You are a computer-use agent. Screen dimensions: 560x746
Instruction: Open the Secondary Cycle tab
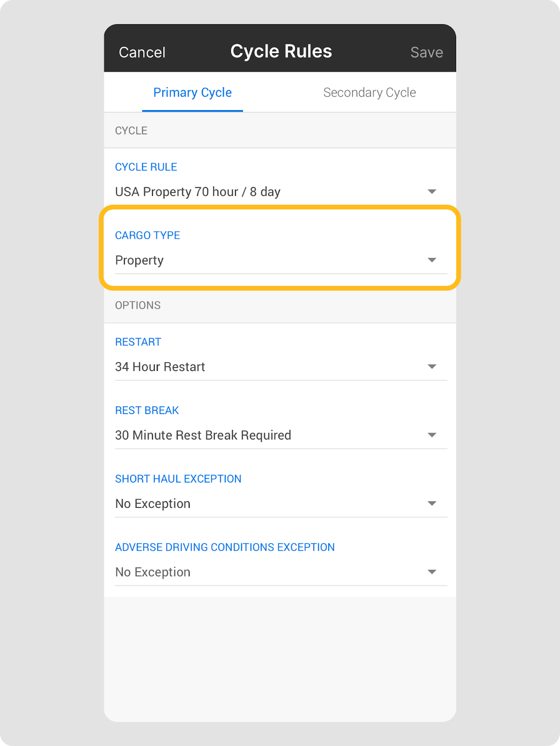[369, 93]
